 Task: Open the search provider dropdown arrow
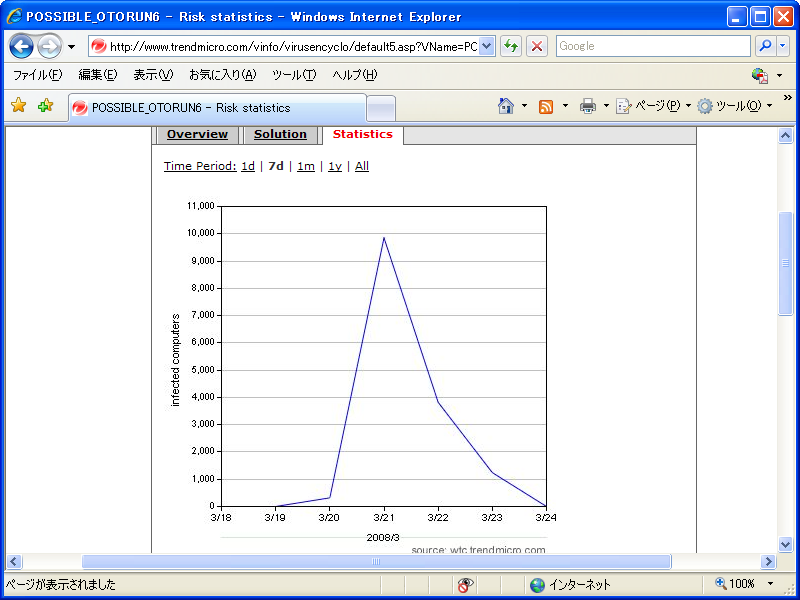pyautogui.click(x=783, y=46)
